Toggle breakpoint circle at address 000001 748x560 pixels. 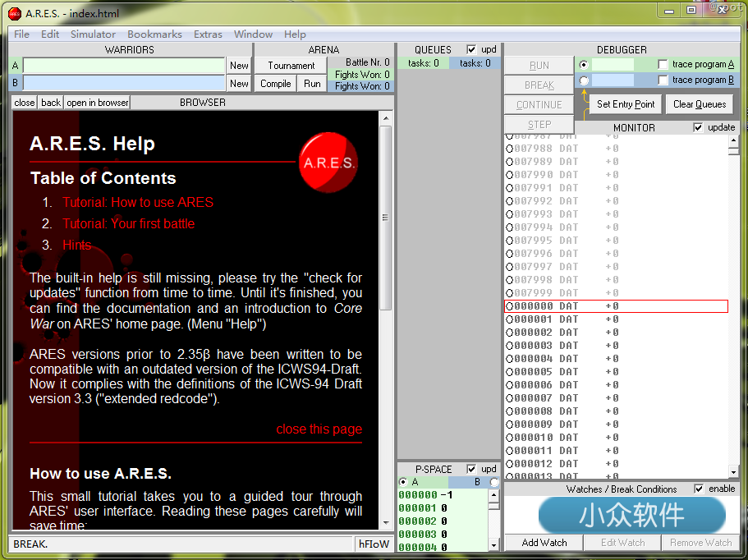pyautogui.click(x=510, y=319)
